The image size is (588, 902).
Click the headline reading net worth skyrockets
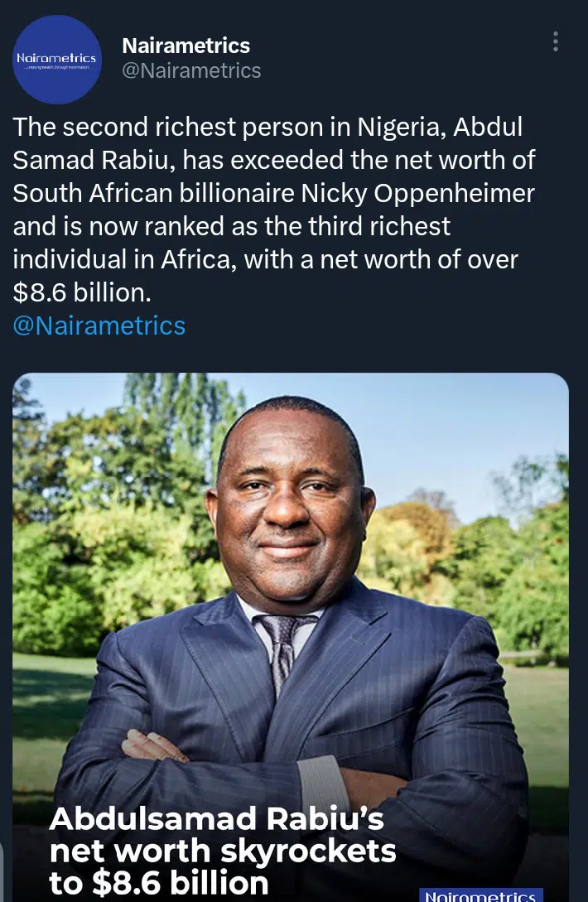(224, 851)
